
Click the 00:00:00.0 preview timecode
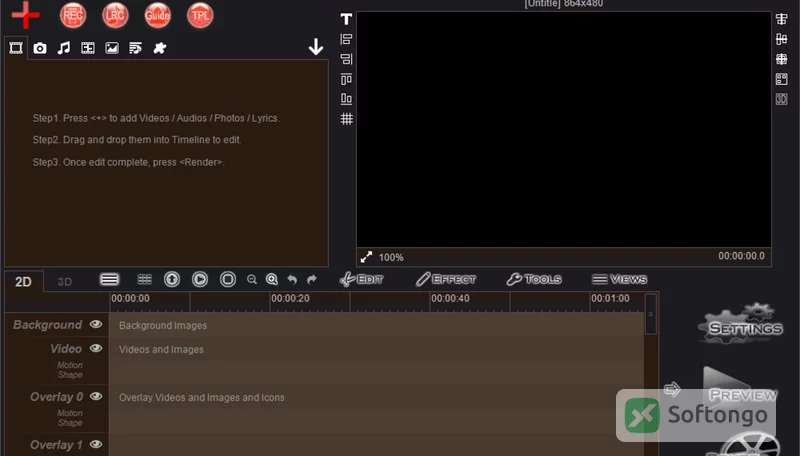[741, 256]
